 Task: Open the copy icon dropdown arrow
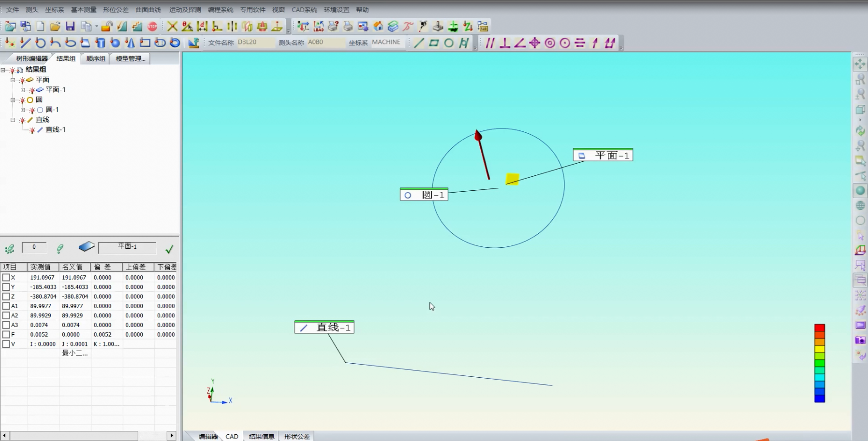click(97, 27)
